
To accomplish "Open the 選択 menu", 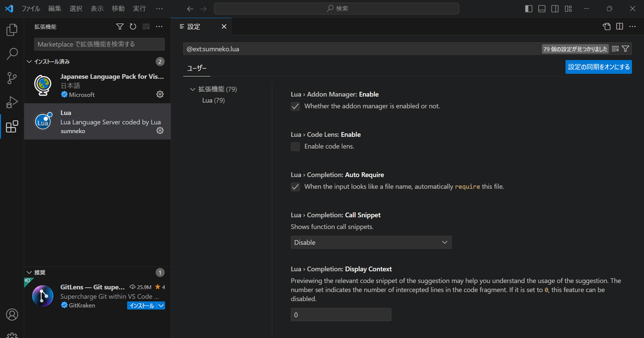I will [76, 9].
